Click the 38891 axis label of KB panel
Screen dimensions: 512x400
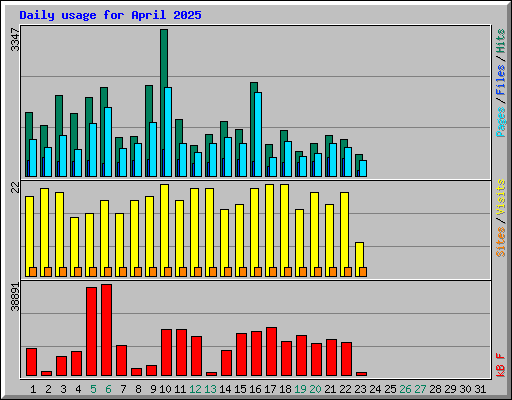point(15,297)
